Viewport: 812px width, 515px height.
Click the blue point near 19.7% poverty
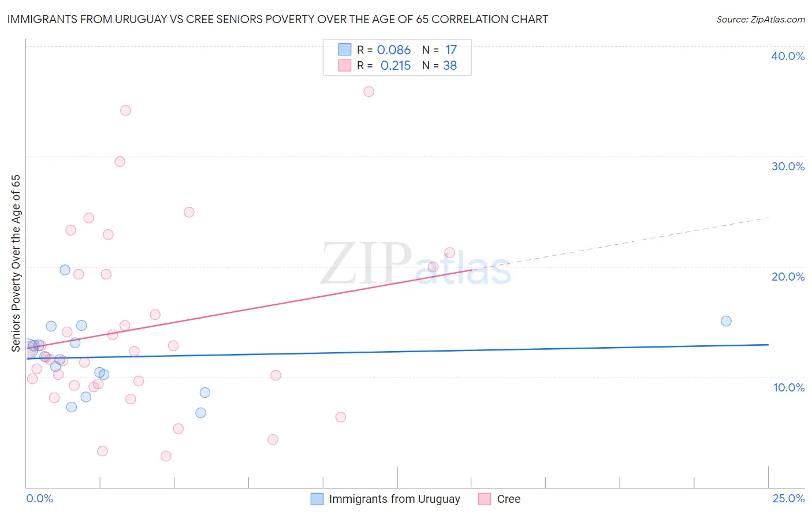65,270
